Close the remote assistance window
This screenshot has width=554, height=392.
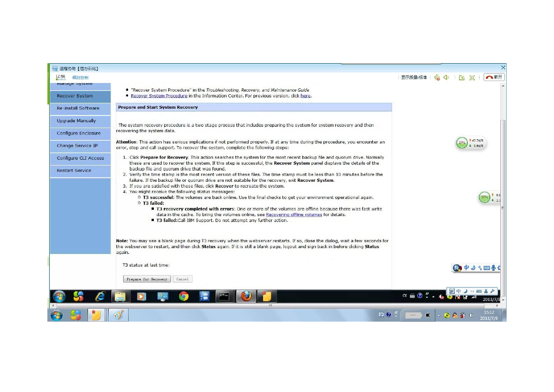point(503,68)
